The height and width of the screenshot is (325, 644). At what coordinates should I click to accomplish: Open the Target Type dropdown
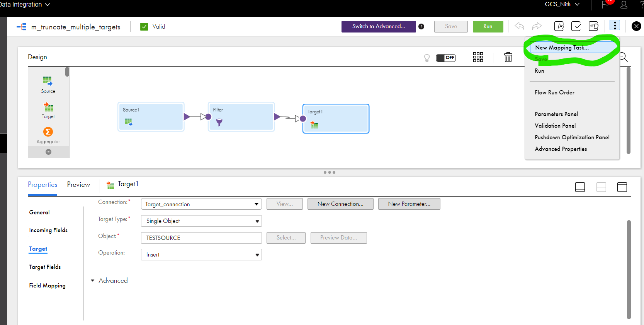201,221
